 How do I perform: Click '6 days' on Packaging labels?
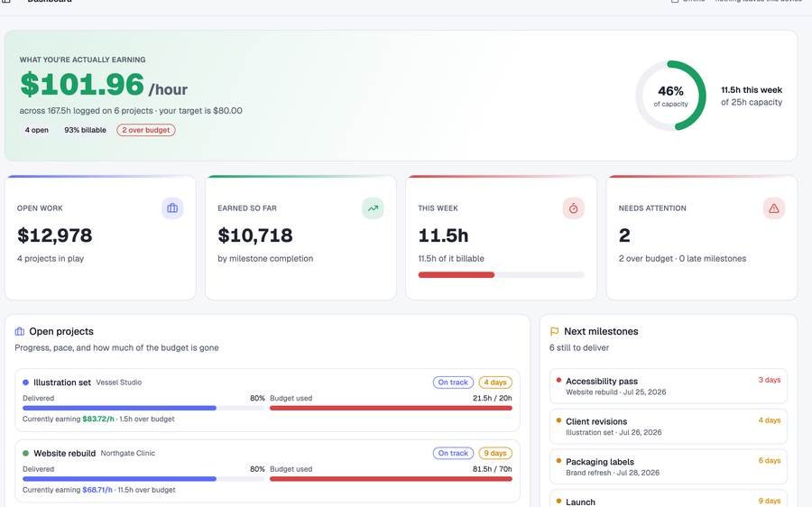tap(770, 460)
